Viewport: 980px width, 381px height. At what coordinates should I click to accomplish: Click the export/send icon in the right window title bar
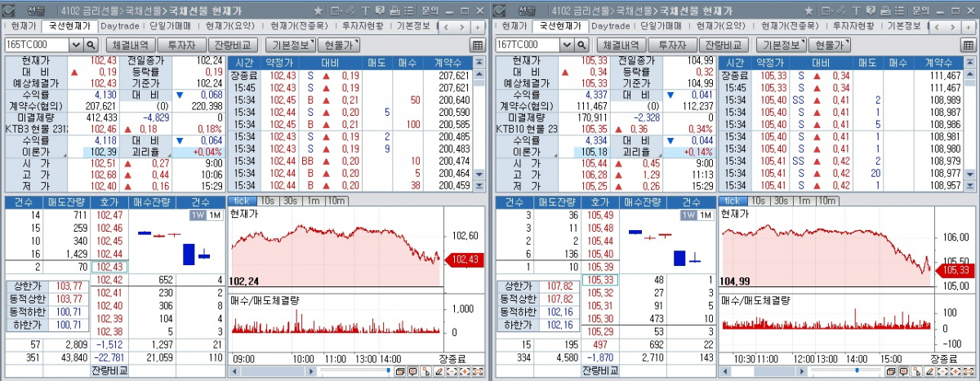click(827, 11)
